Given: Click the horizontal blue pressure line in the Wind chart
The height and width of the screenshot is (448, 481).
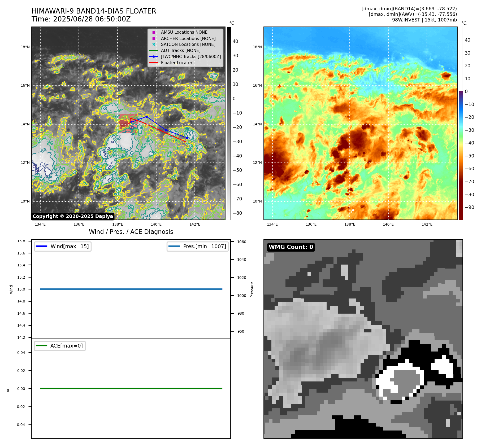Looking at the screenshot, I should [x=131, y=289].
